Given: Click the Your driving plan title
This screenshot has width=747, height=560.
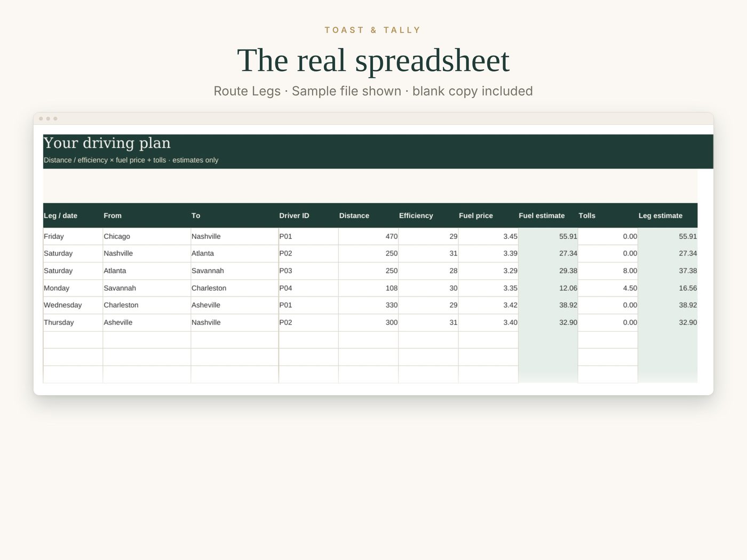Looking at the screenshot, I should pos(107,143).
